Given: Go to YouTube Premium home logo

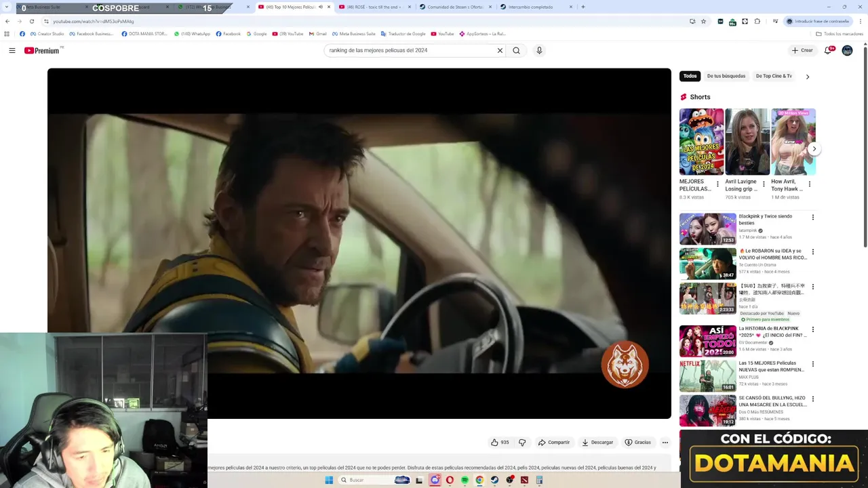Looking at the screenshot, I should (43, 50).
